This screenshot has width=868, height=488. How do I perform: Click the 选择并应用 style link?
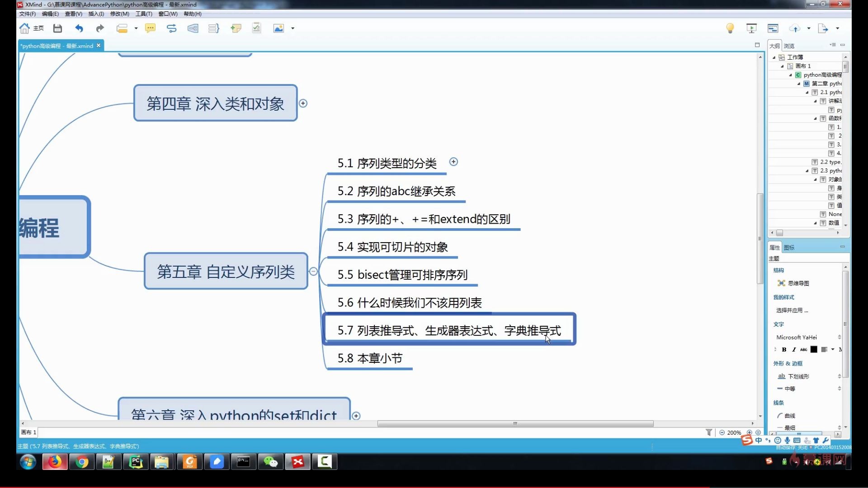(792, 310)
